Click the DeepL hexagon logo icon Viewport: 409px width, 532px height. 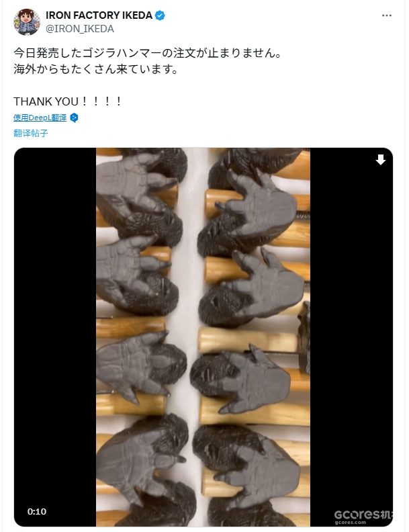[74, 118]
